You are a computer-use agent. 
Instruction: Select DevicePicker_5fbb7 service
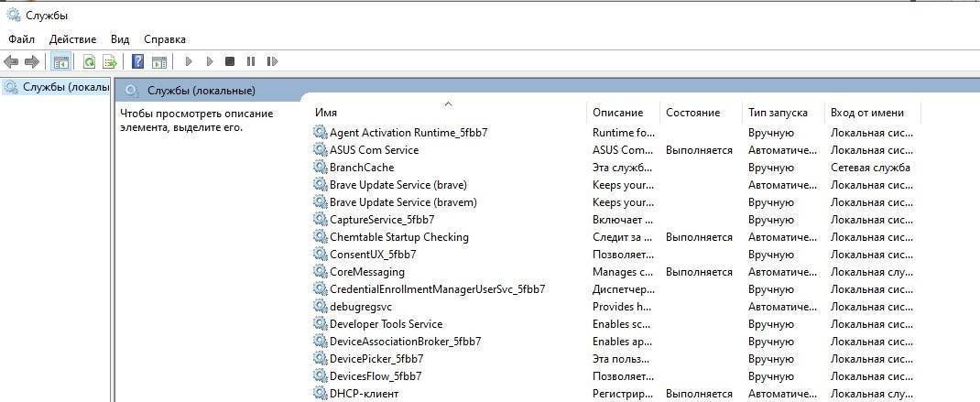coord(376,359)
